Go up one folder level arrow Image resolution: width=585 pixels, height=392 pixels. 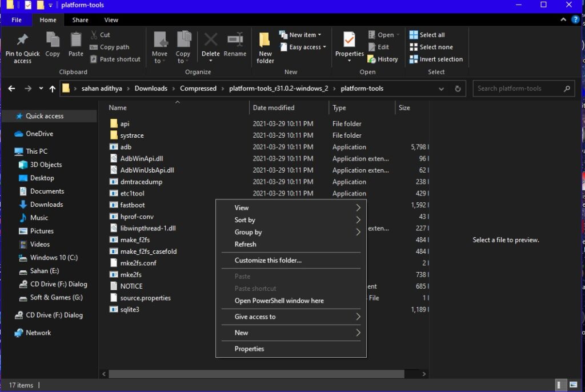pyautogui.click(x=52, y=89)
